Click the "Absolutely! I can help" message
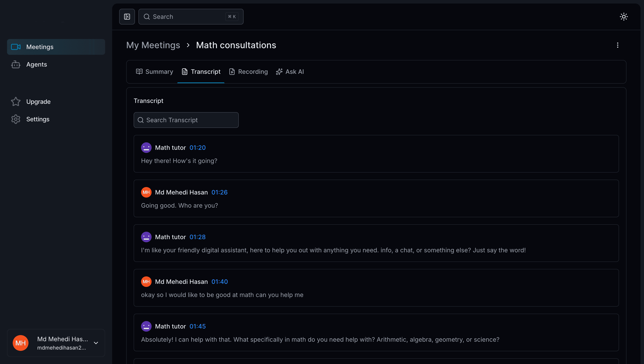This screenshot has height=364, width=644. click(320, 340)
